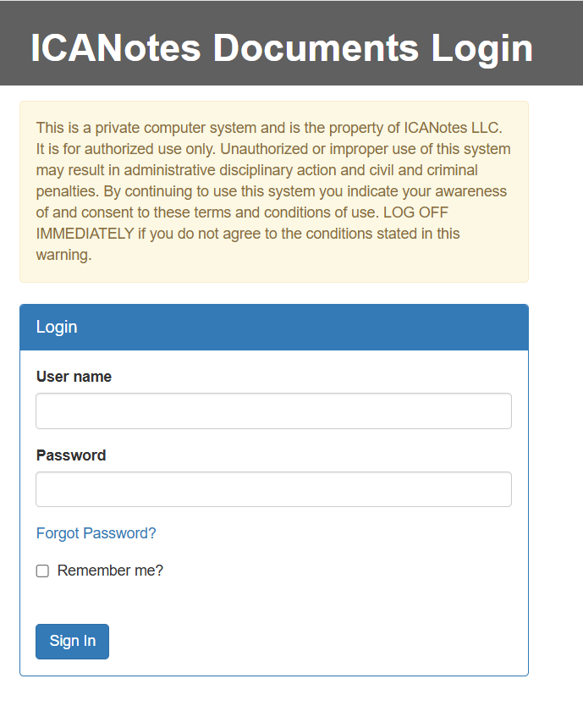Click the "LOG OFF IMMEDIATELY" warning text
The image size is (583, 728).
(85, 233)
